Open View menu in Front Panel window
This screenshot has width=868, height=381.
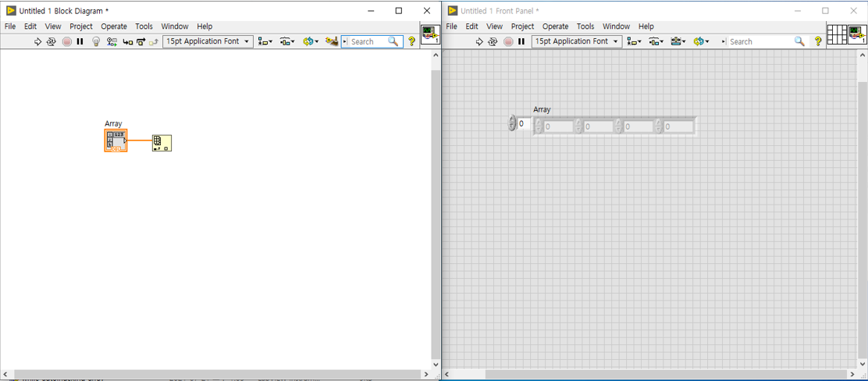pos(494,26)
